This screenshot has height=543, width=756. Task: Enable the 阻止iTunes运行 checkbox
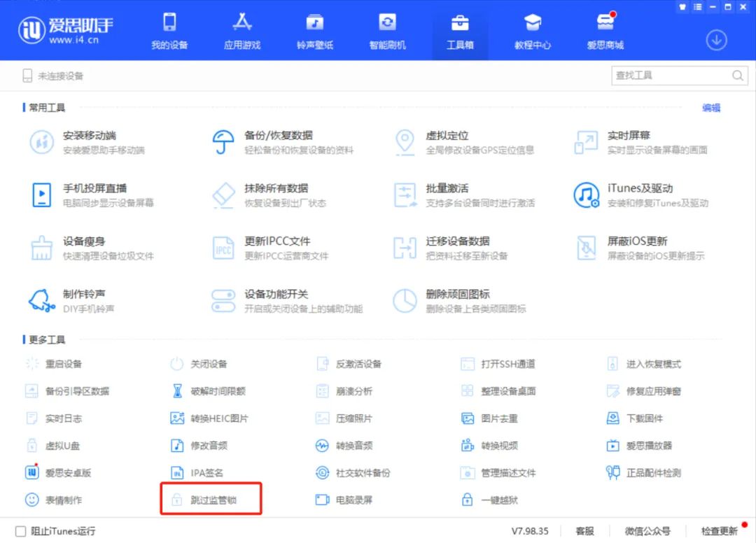pyautogui.click(x=20, y=530)
